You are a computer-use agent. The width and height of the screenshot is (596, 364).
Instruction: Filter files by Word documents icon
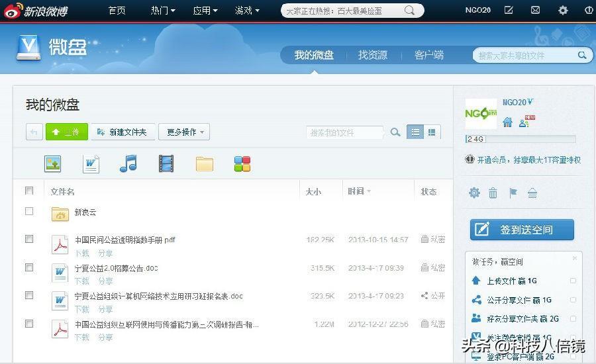(91, 163)
